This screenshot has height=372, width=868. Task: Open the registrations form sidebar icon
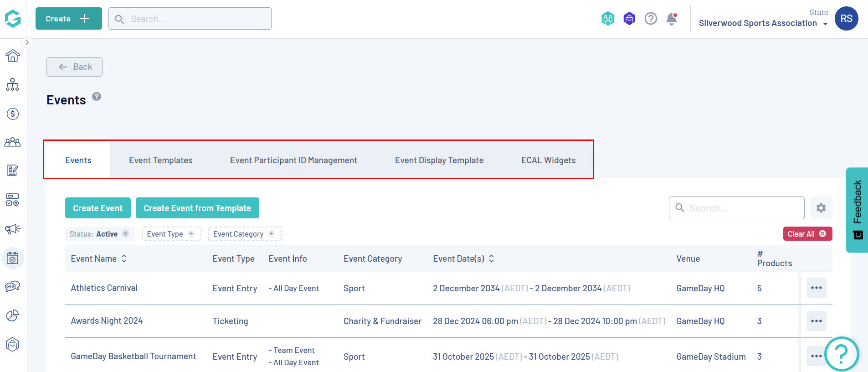[13, 170]
